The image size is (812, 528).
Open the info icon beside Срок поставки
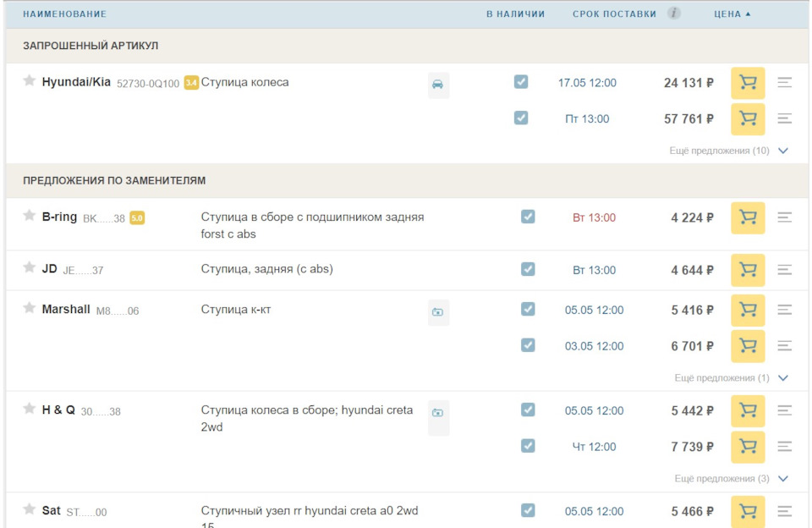pyautogui.click(x=674, y=14)
